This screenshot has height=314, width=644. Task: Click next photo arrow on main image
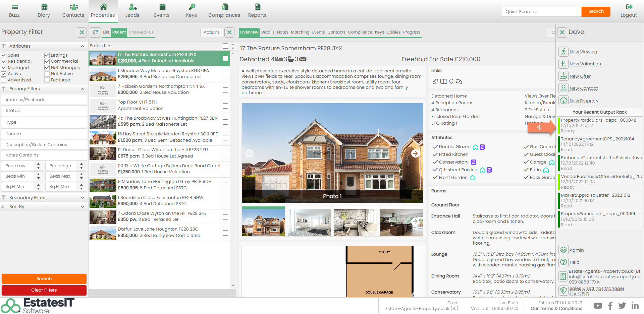click(x=415, y=153)
